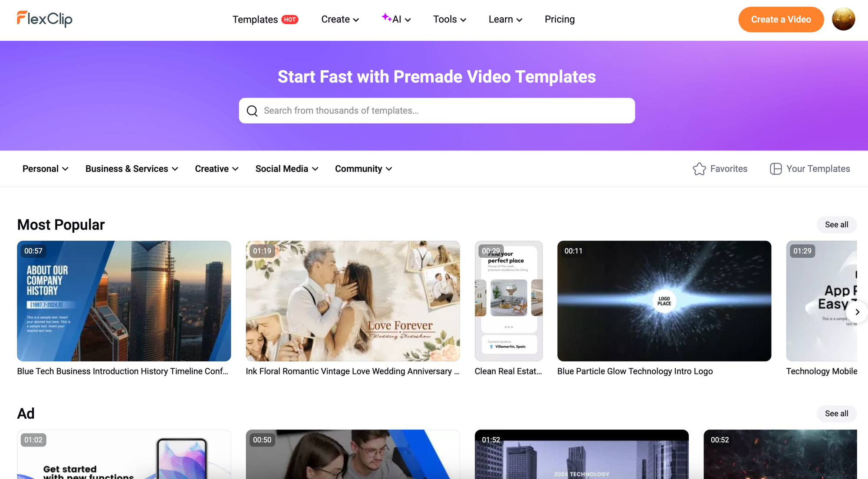Click the Blue Tech Business Introduction title
This screenshot has height=479, width=868.
click(x=122, y=371)
